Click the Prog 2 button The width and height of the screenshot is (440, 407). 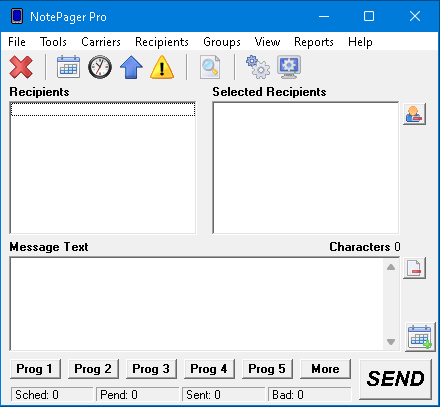tap(93, 369)
